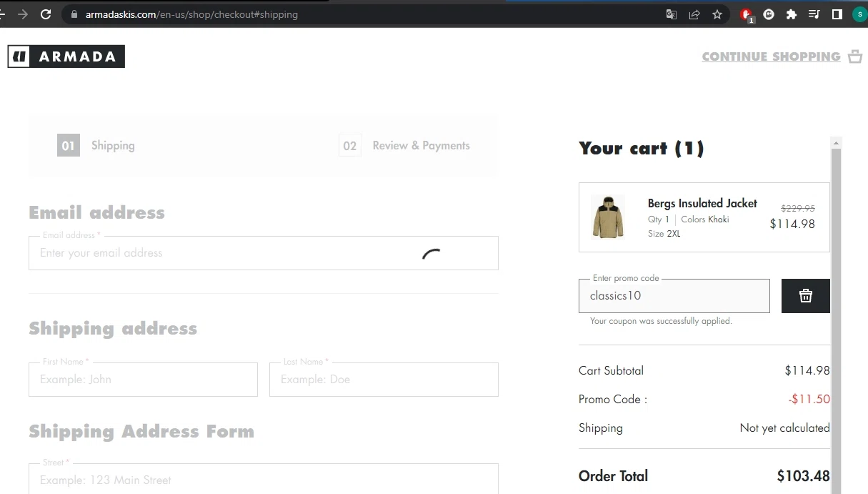The width and height of the screenshot is (868, 494).
Task: Open the profile avatar menu
Action: click(x=859, y=14)
